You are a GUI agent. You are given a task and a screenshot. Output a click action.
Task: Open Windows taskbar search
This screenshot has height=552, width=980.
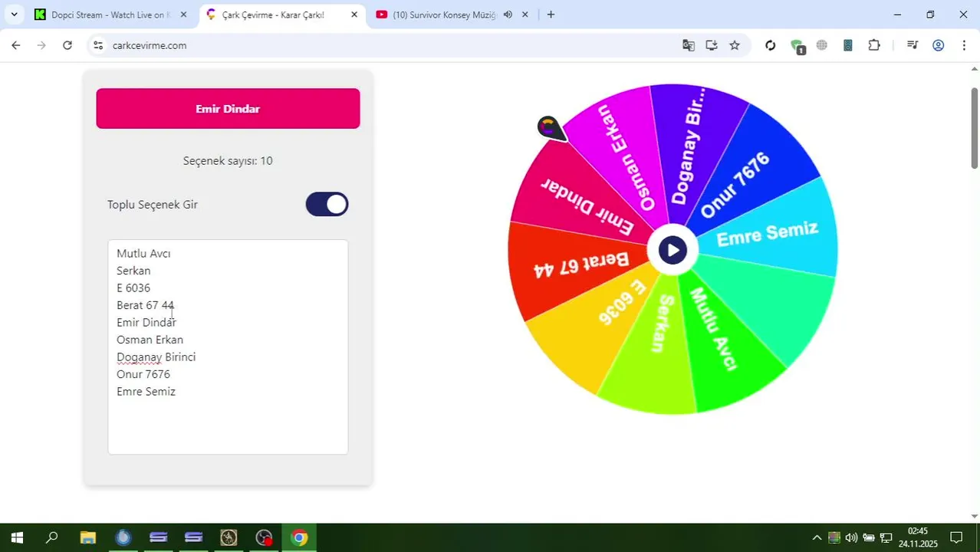pyautogui.click(x=52, y=537)
